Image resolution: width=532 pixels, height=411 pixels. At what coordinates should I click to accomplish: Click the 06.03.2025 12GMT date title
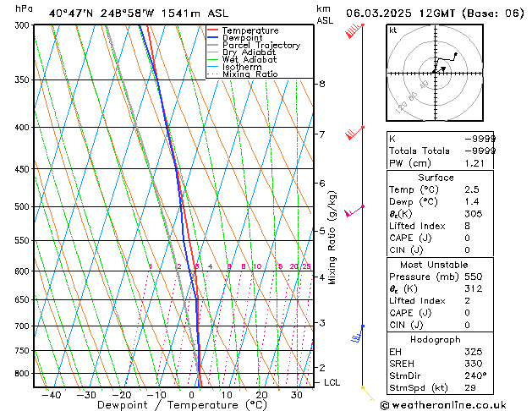[436, 13]
